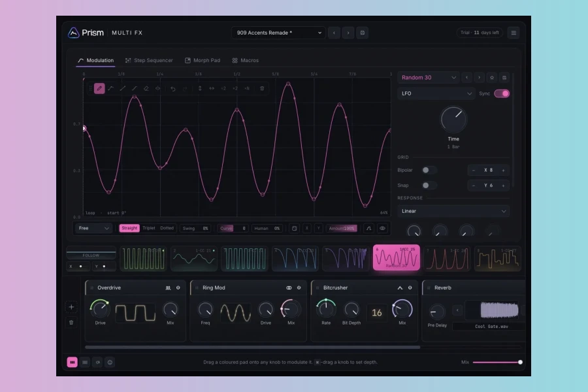Click the Overdrive mode icon
Image resolution: width=588 pixels, height=392 pixels.
[168, 287]
